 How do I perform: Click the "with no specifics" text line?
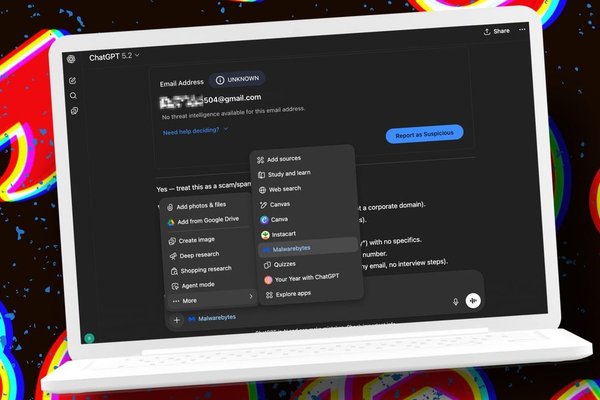(x=391, y=241)
